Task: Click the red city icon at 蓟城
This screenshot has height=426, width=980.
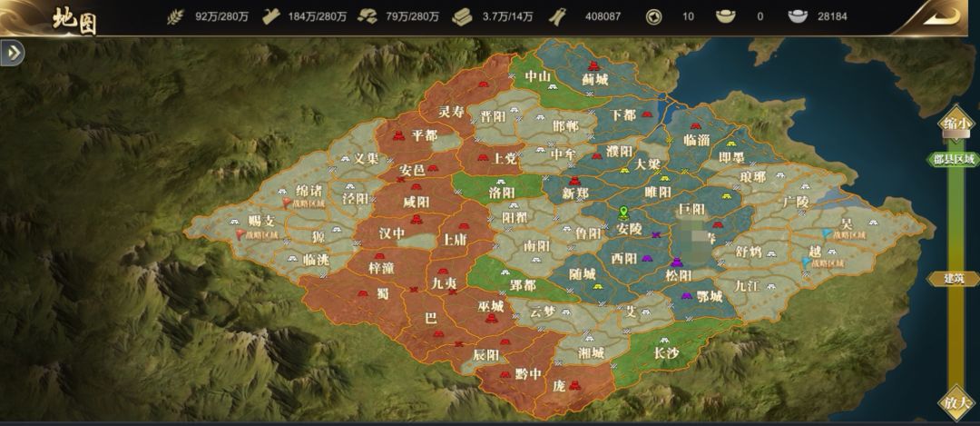Action: coord(593,65)
